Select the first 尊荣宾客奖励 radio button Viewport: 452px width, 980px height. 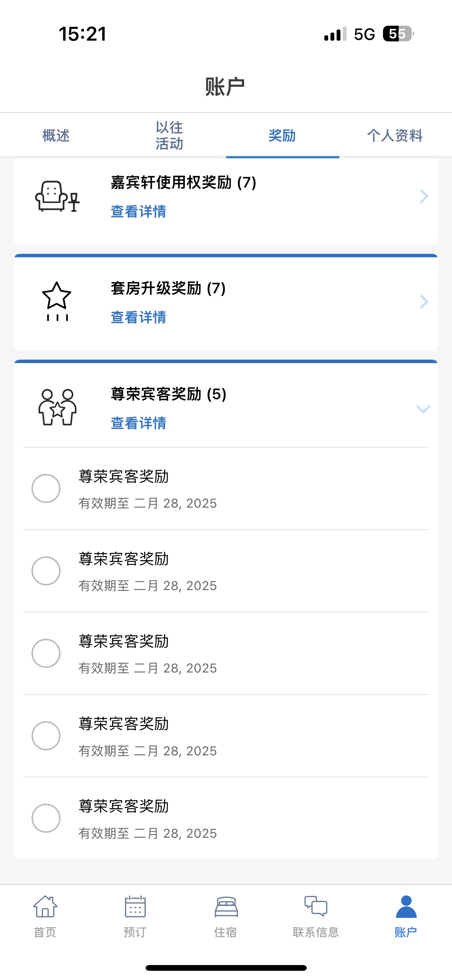point(46,488)
